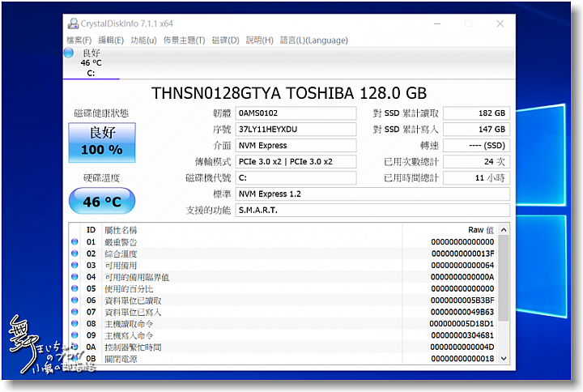Select attribute row 關閉電源
This screenshot has width=583, height=392.
point(283,359)
